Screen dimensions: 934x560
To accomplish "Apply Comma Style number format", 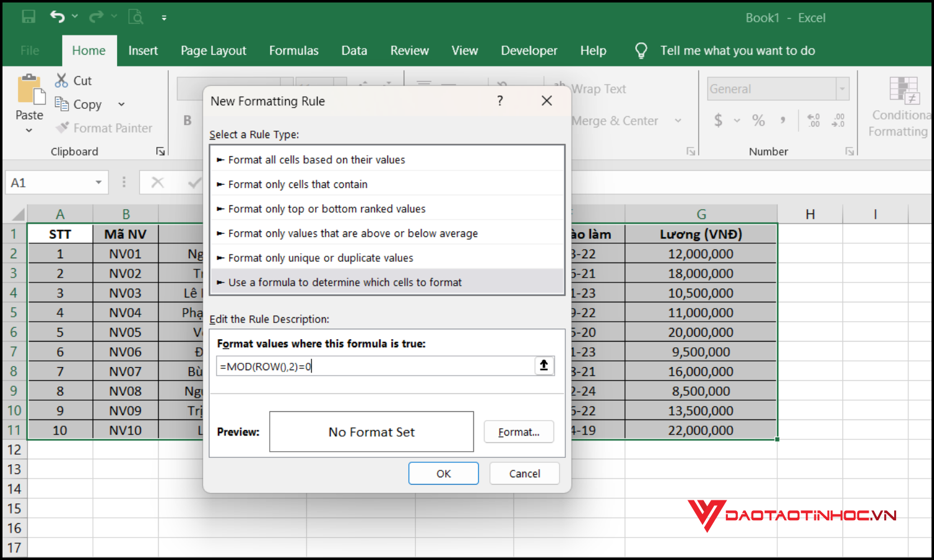I will [783, 120].
